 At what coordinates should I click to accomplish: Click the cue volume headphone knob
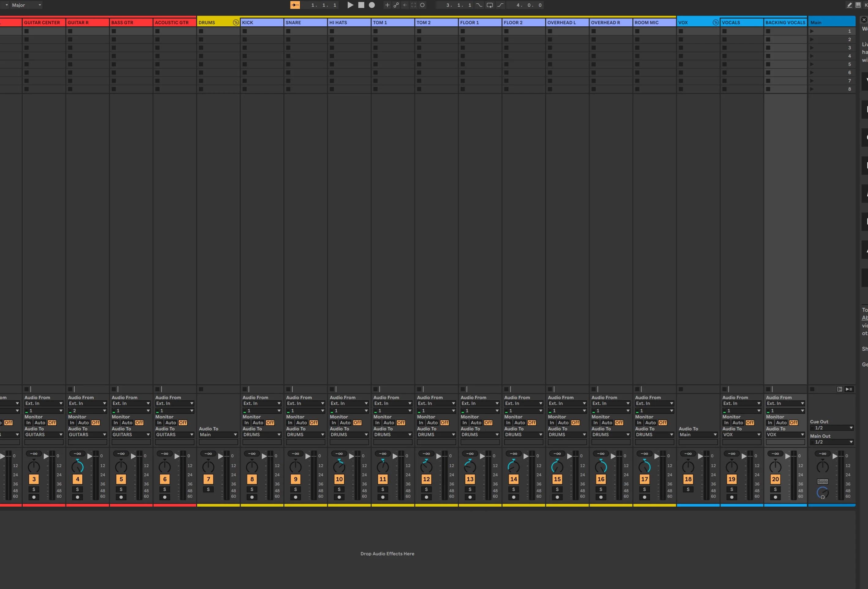(x=823, y=493)
